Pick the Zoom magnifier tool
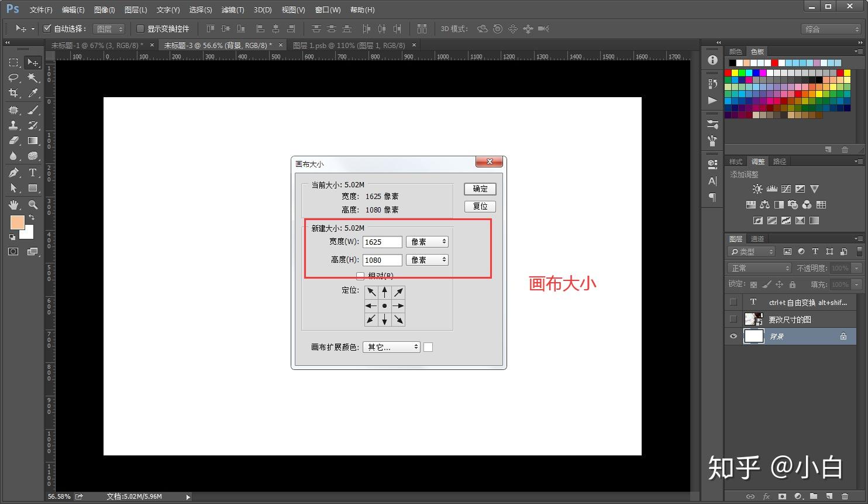868x504 pixels. point(33,205)
